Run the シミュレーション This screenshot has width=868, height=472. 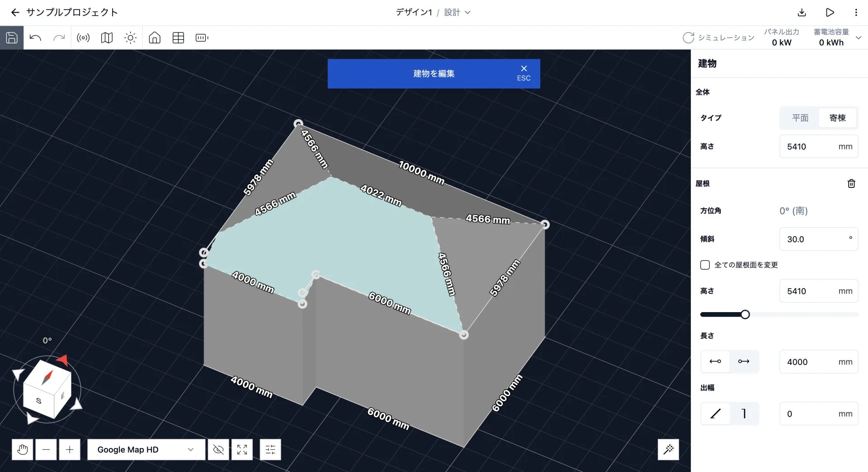click(718, 37)
